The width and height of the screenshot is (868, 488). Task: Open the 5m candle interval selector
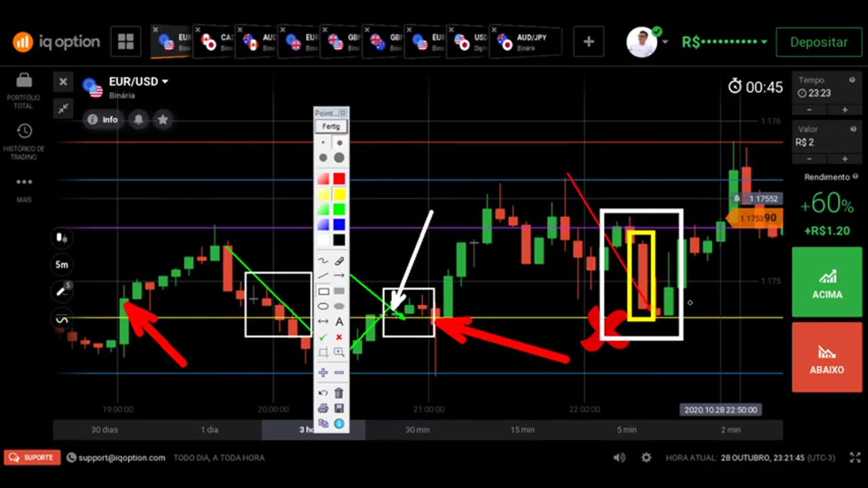point(62,264)
